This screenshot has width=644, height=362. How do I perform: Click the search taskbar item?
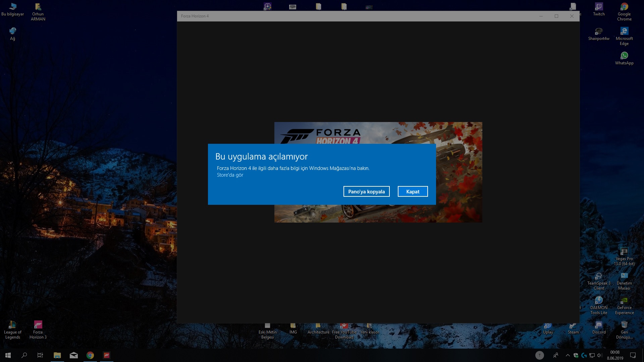pyautogui.click(x=24, y=355)
